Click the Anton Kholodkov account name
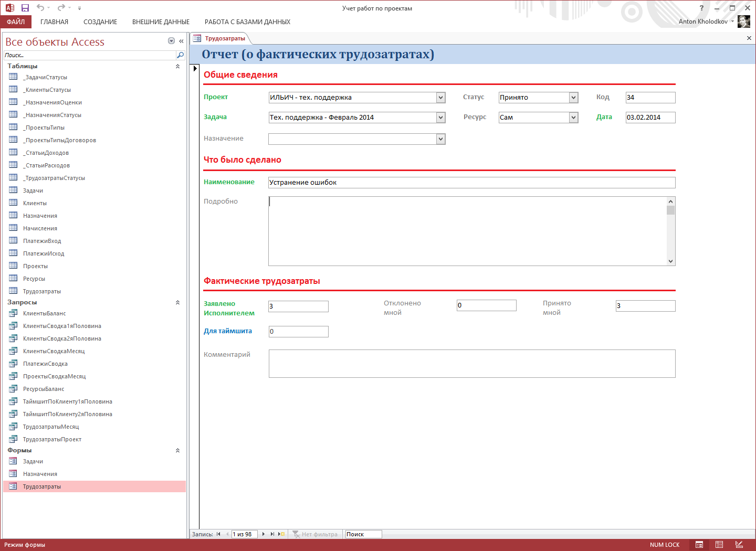Screen dimensions: 756x551 (703, 22)
